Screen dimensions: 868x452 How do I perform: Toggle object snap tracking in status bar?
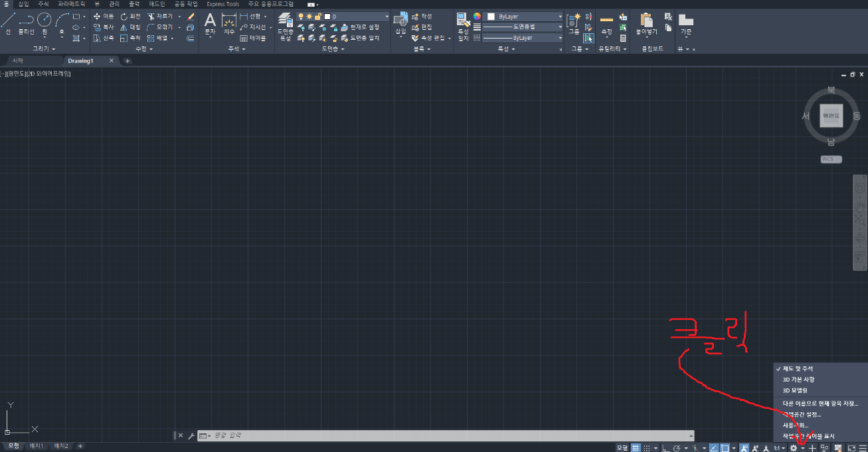(x=713, y=447)
